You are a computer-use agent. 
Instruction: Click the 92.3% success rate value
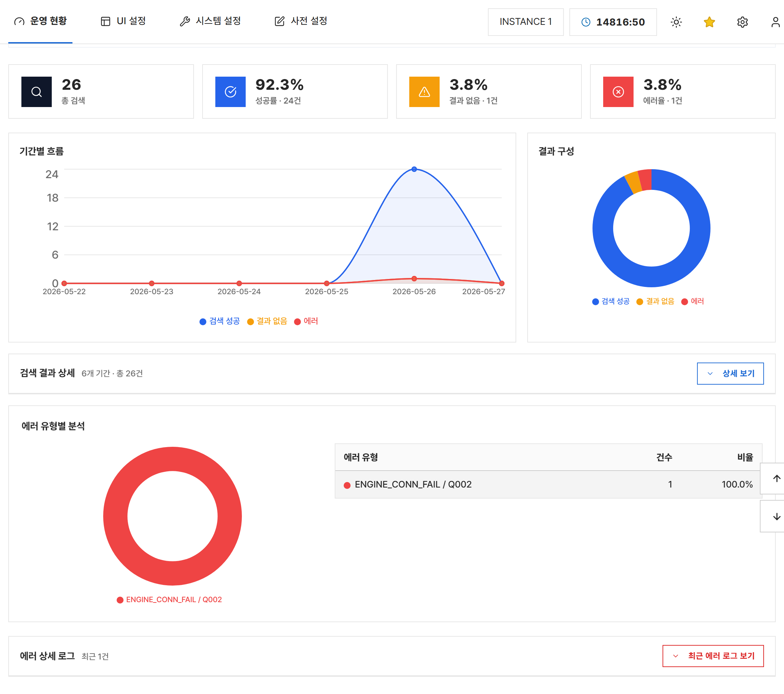pyautogui.click(x=279, y=85)
